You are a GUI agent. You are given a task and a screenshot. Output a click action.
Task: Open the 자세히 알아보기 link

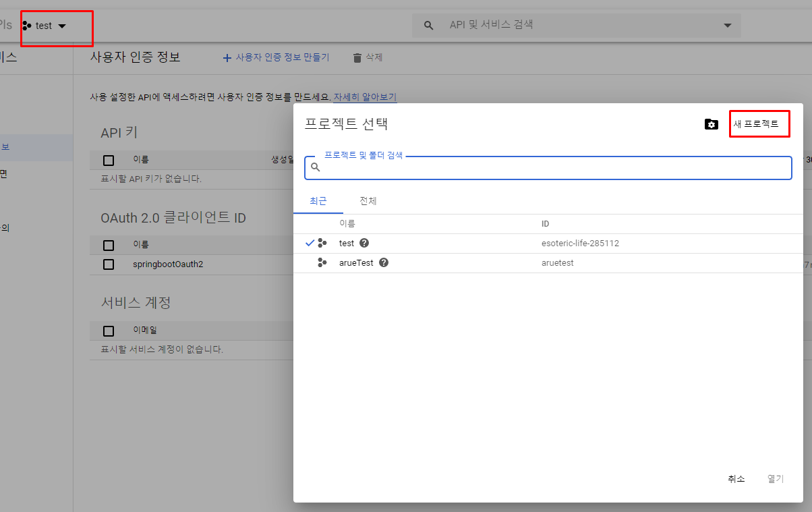(365, 97)
